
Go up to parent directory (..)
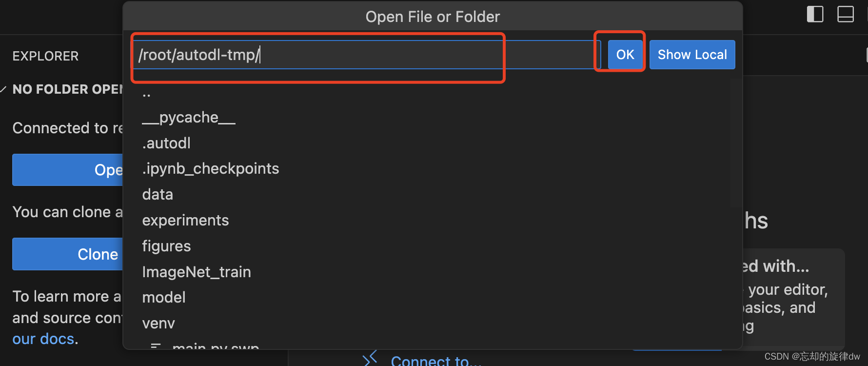coord(146,93)
